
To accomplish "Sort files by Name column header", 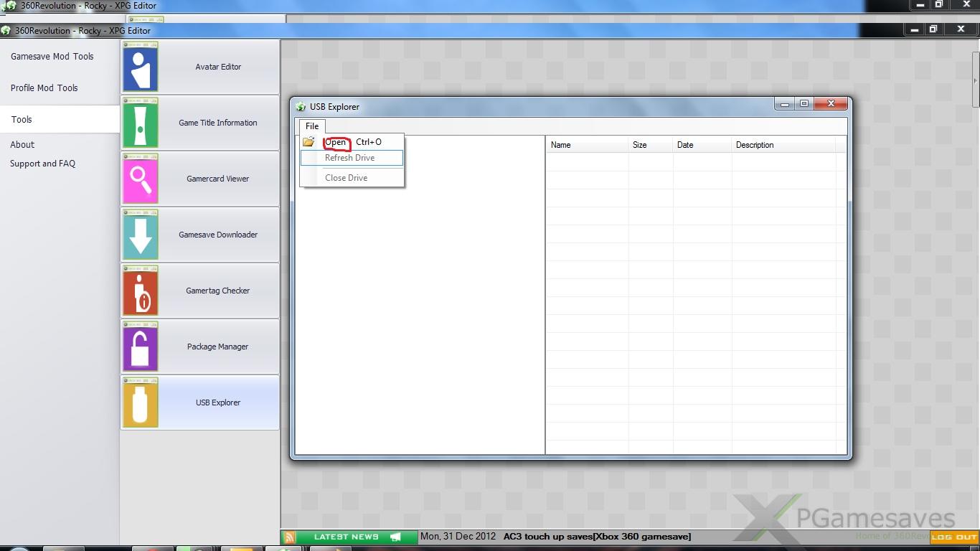I will tap(561, 145).
